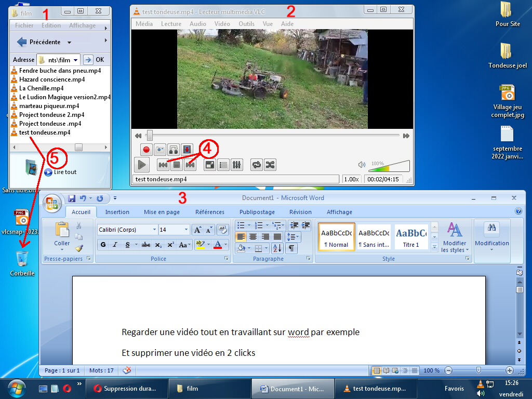Click Coller paste button
The width and height of the screenshot is (532, 399).
click(x=62, y=236)
